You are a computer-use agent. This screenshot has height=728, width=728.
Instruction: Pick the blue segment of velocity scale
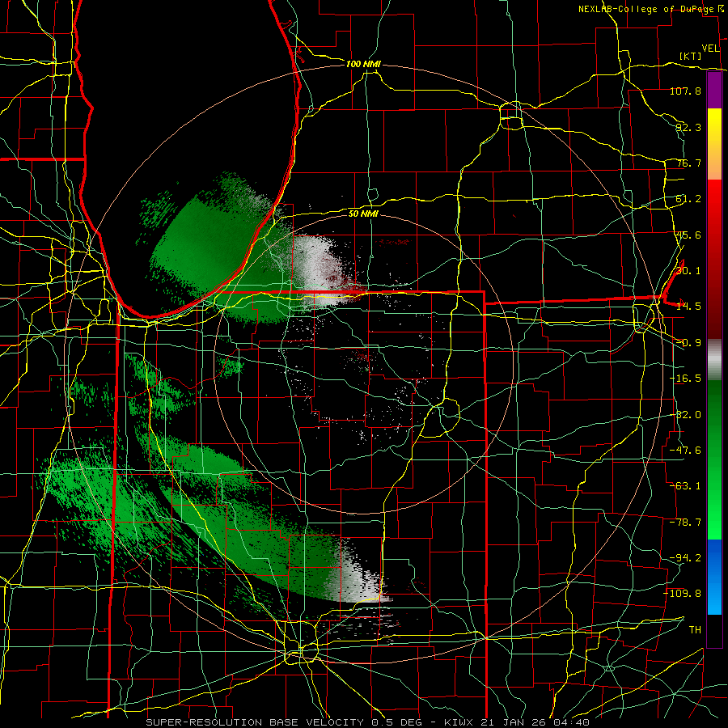pos(714,577)
